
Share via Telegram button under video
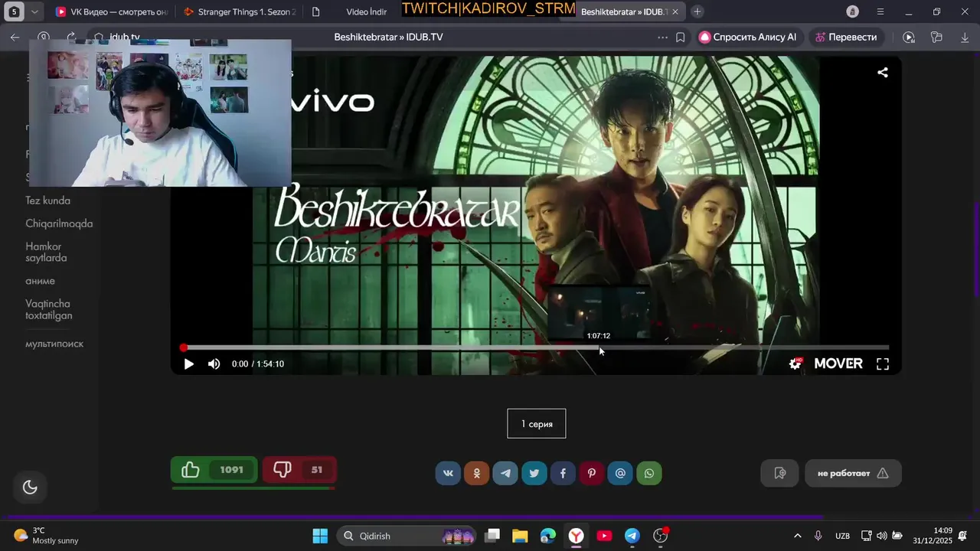[505, 473]
